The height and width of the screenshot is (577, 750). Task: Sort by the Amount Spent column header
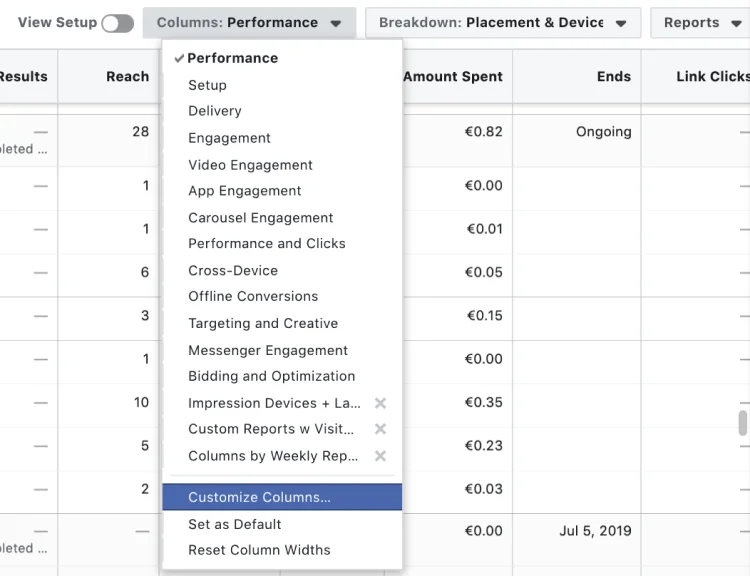[453, 77]
